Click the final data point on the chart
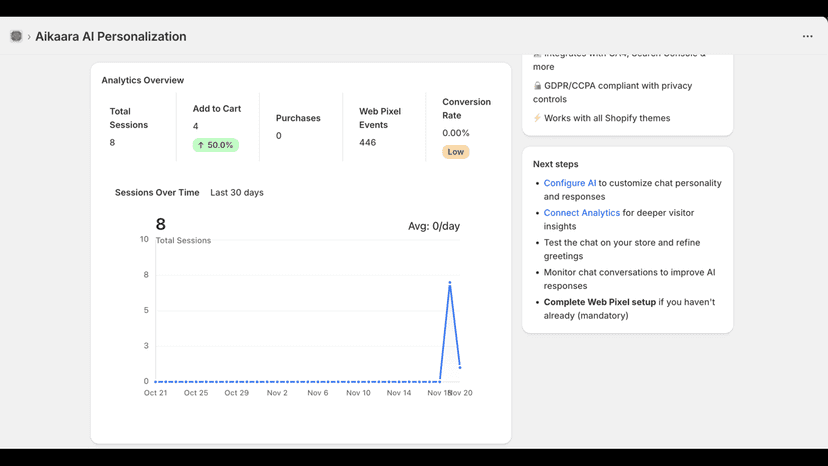 [460, 367]
